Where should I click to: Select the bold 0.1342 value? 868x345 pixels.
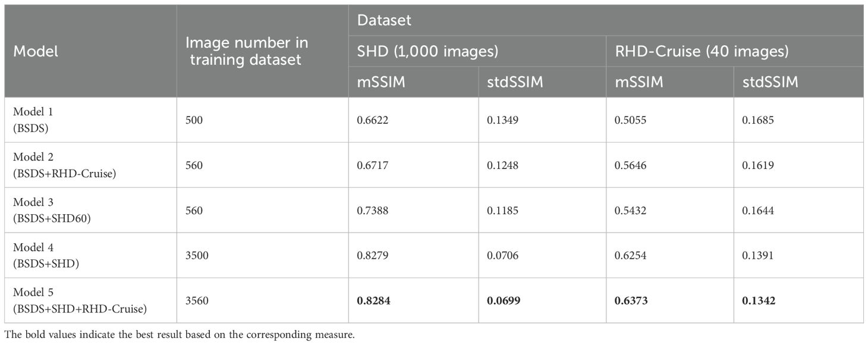[759, 301]
